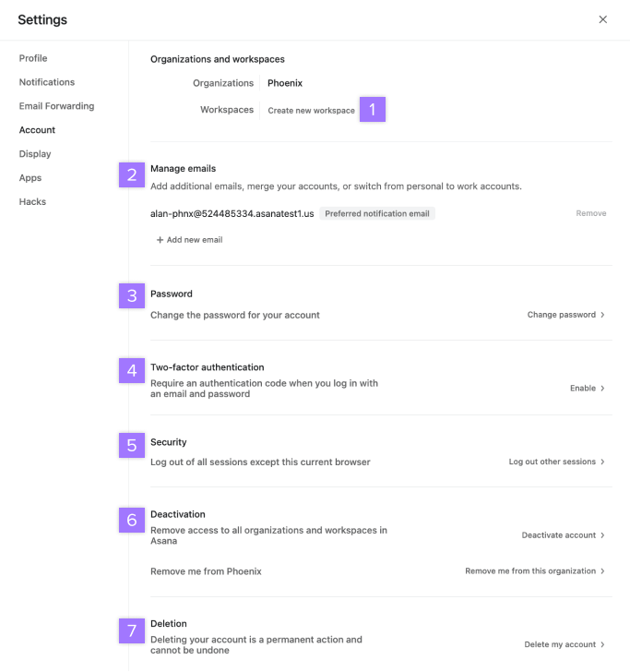
Task: Click purple annotation marker number 7
Action: coord(132,630)
